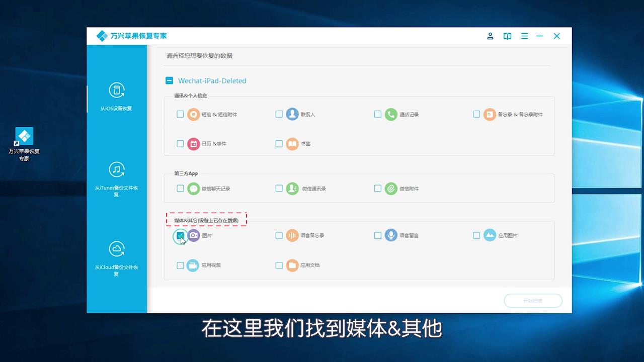Viewport: 644px width, 362px height.
Task: Check the 应用视频 checkbox
Action: pos(180,265)
